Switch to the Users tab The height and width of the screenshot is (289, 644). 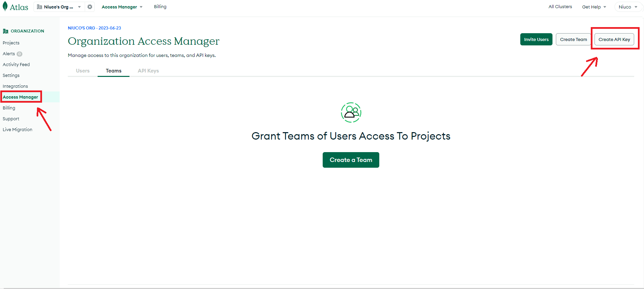pyautogui.click(x=83, y=70)
